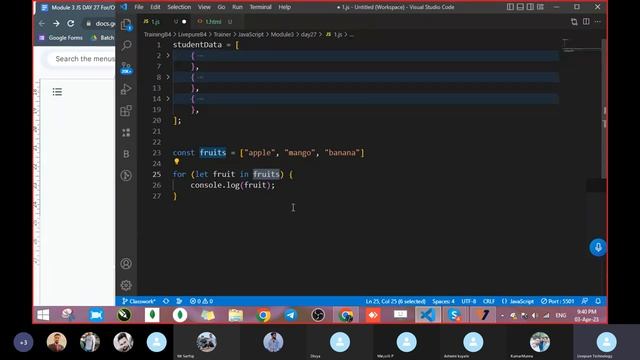The height and width of the screenshot is (360, 640).
Task: Open the CRLF end-of-line selector
Action: pos(489,301)
